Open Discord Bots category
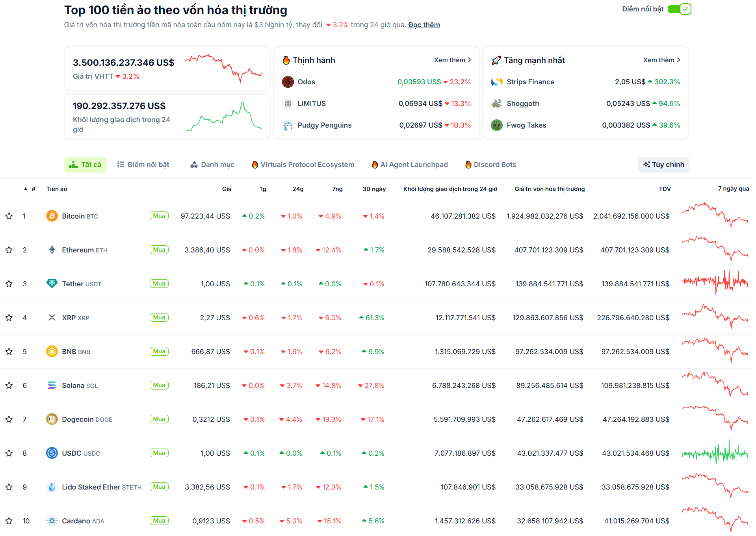This screenshot has width=756, height=536. pyautogui.click(x=490, y=165)
